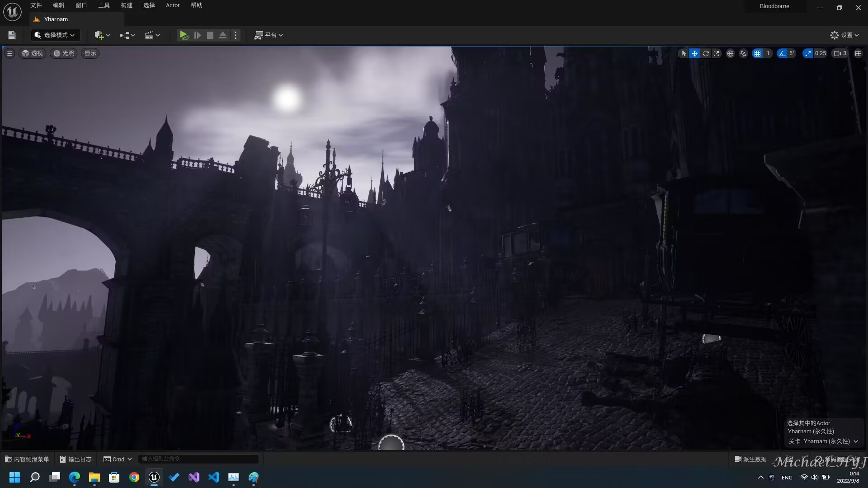Open the 帮助 Help menu
The image size is (868, 488).
[x=197, y=5]
